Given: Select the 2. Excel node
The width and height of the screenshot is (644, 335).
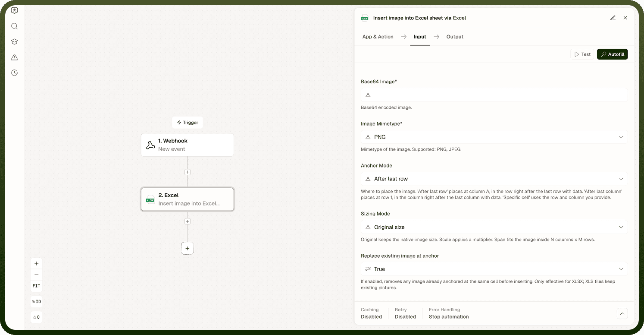Looking at the screenshot, I should click(188, 199).
